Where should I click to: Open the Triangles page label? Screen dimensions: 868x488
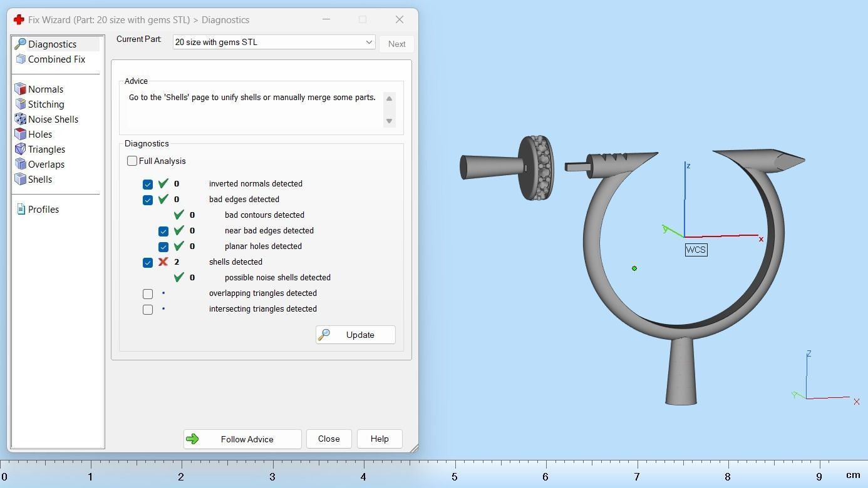pos(47,149)
